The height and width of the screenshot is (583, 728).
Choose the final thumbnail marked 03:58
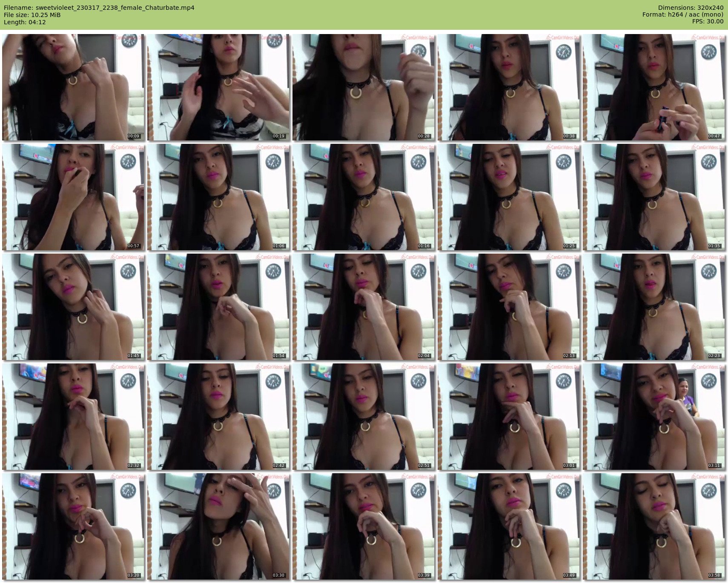pos(654,526)
